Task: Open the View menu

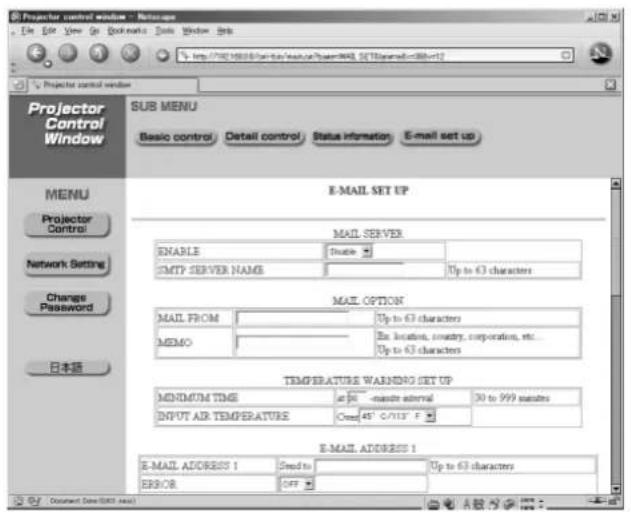Action: 73,31
